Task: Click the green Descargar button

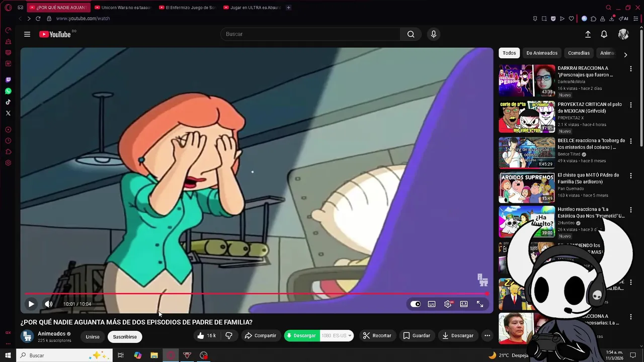Action: pyautogui.click(x=301, y=336)
